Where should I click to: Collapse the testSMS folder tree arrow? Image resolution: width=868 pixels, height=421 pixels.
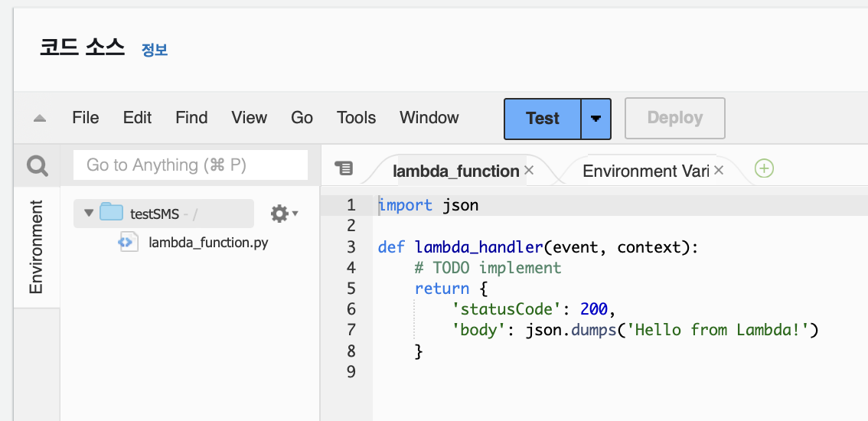[x=89, y=214]
